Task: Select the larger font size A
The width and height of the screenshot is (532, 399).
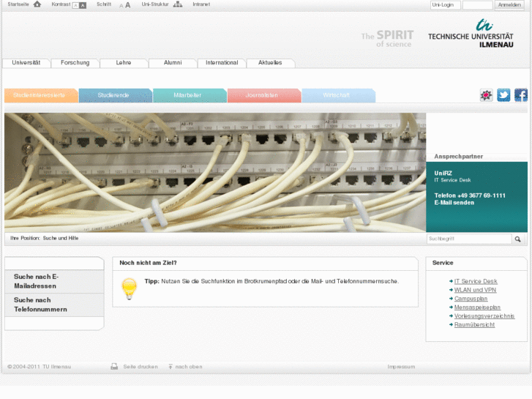Action: click(128, 5)
